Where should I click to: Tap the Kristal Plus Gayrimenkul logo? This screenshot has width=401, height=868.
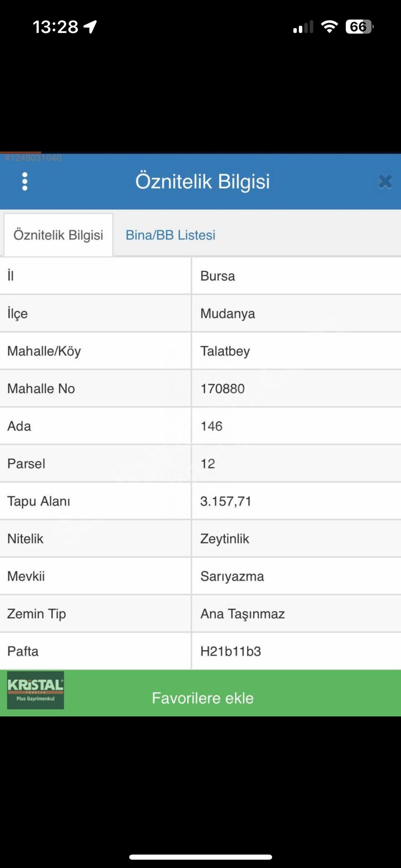click(x=36, y=690)
